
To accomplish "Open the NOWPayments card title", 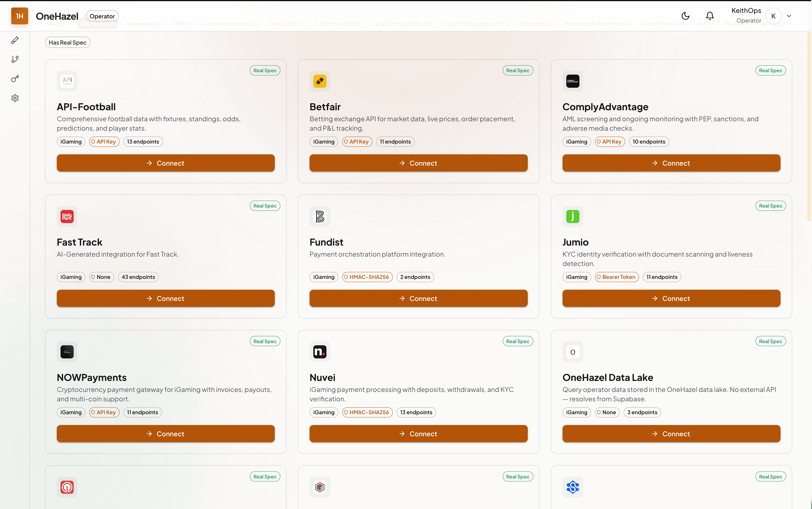I will pos(92,377).
